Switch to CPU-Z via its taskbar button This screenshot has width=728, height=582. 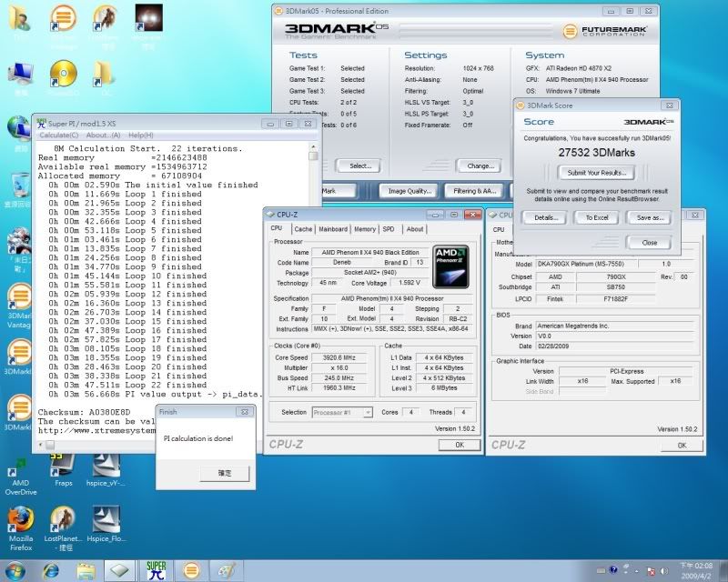pos(120,570)
